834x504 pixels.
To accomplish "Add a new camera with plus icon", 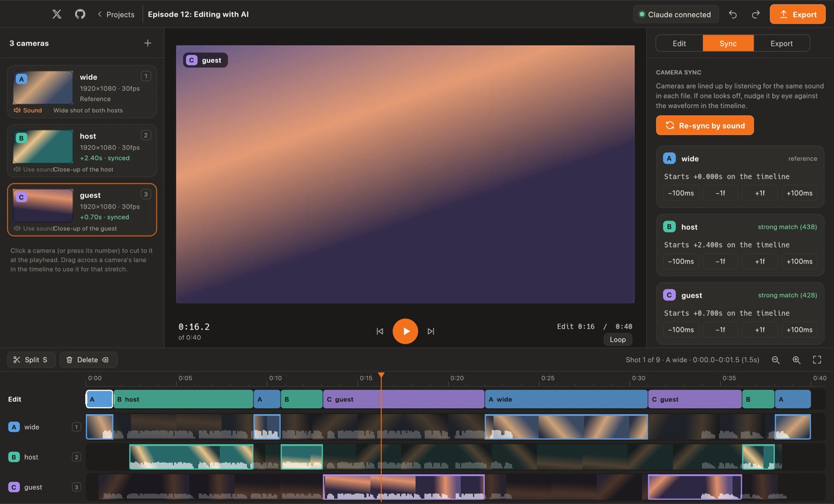I will point(148,43).
